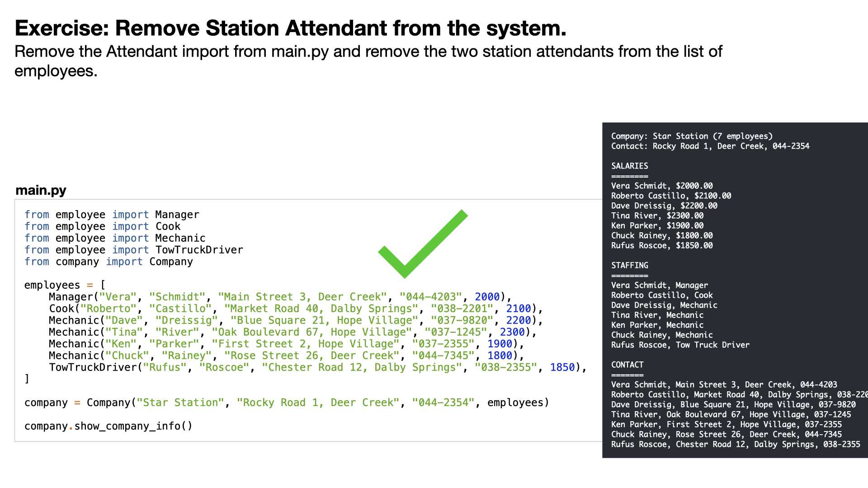Click the "from employee import TowTruckDriver" line

[134, 250]
